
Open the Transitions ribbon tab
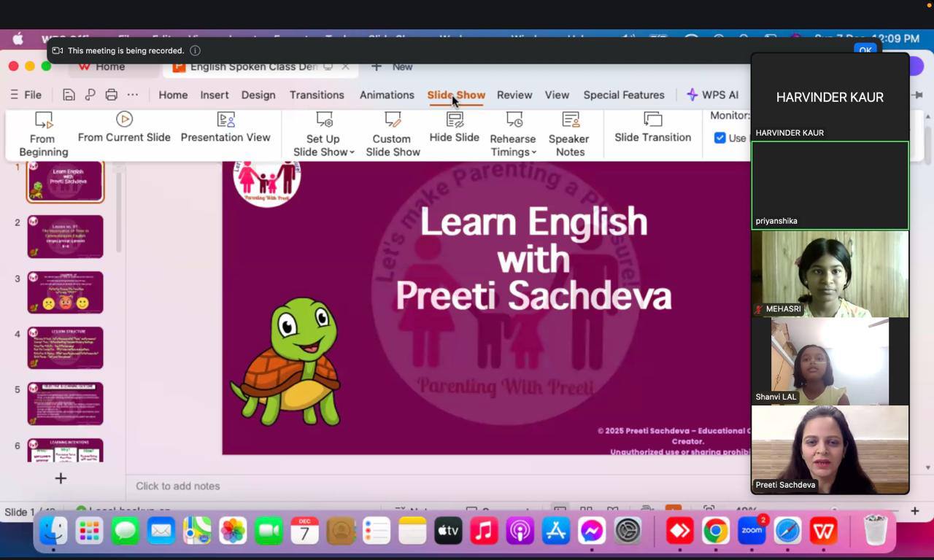[317, 95]
